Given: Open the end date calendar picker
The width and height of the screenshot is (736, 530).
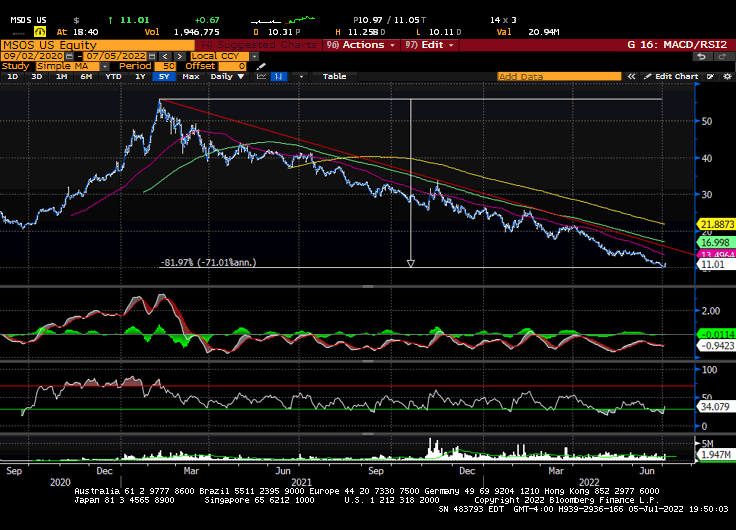Looking at the screenshot, I should click(x=152, y=56).
